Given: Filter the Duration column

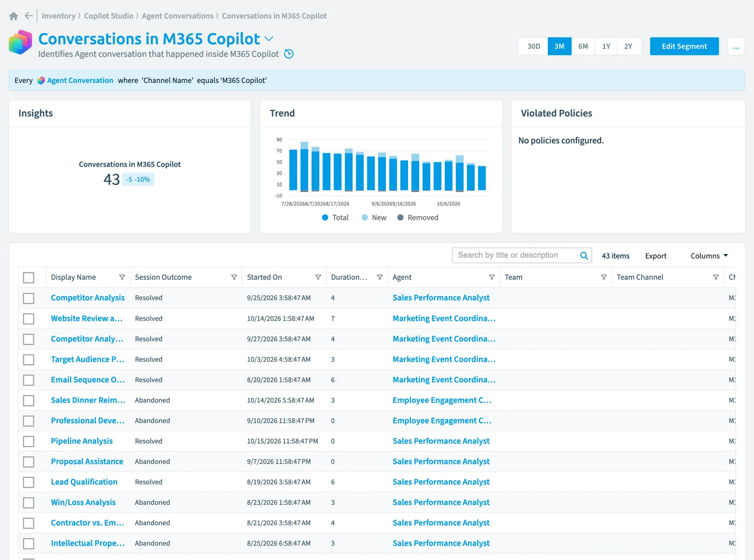Looking at the screenshot, I should coord(380,277).
